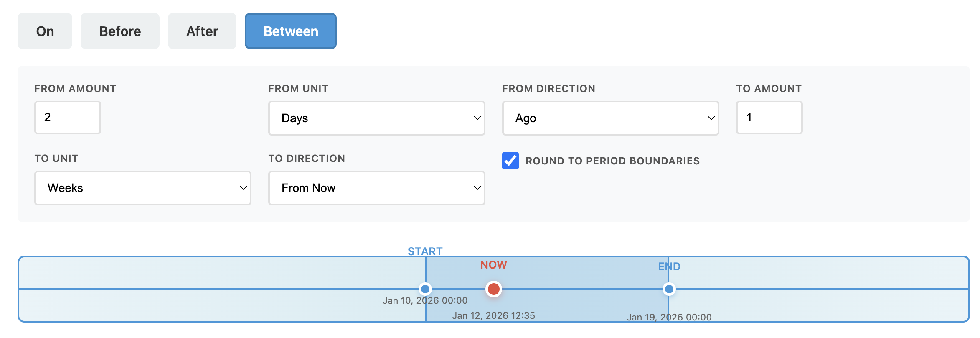Open the From Direction dropdown showing Ago
The height and width of the screenshot is (338, 980).
tap(610, 118)
